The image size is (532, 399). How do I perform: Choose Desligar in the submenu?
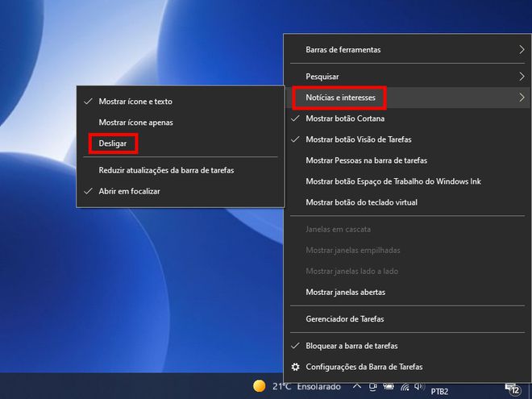(x=181, y=143)
